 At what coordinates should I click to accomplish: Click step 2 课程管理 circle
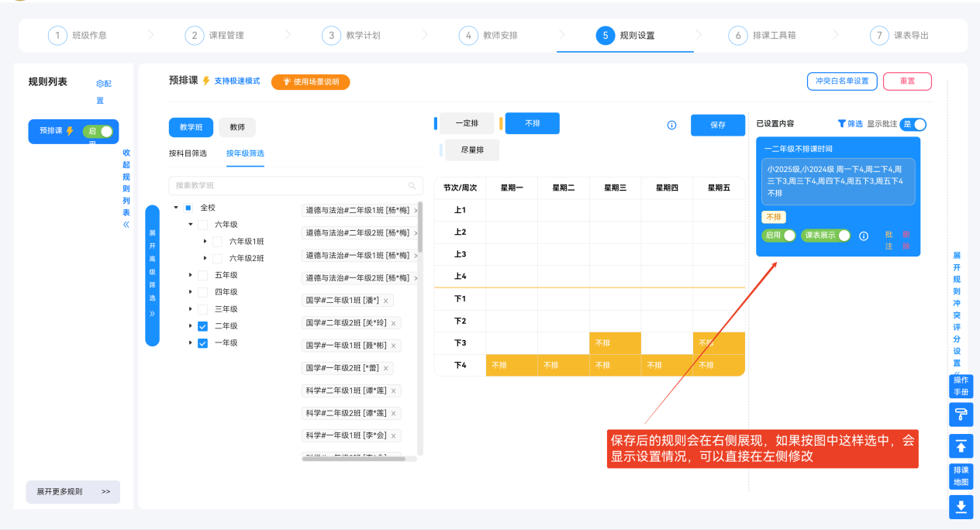click(x=195, y=36)
